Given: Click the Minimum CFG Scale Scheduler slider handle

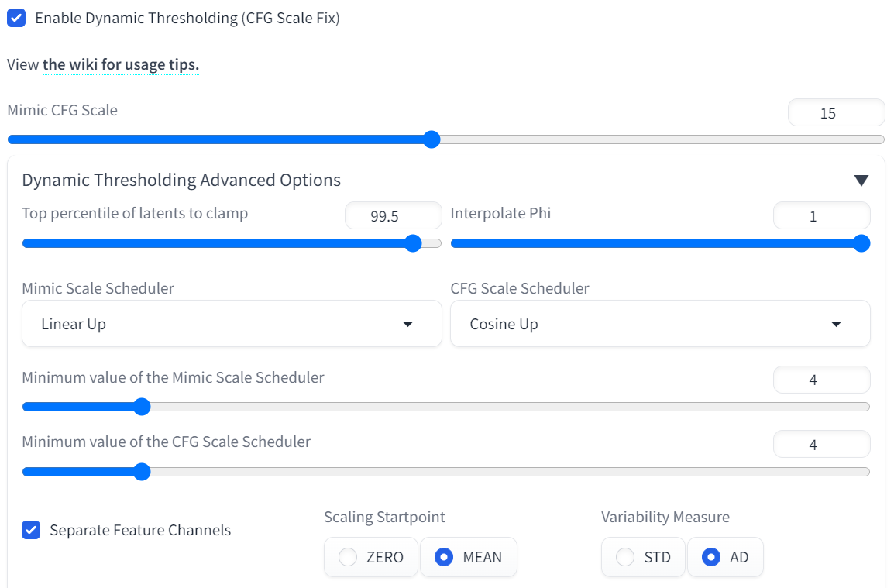Looking at the screenshot, I should [142, 472].
